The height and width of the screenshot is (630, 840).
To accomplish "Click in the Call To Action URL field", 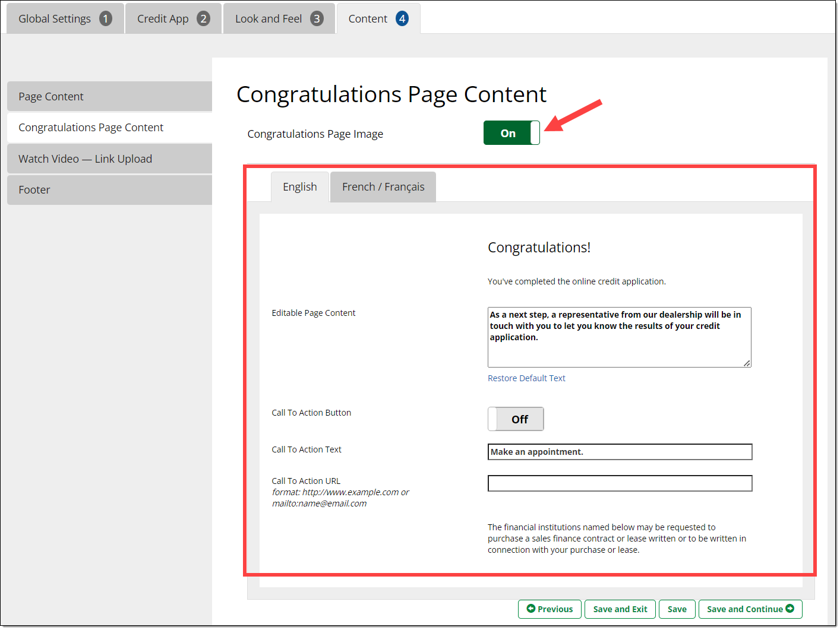I will 620,483.
